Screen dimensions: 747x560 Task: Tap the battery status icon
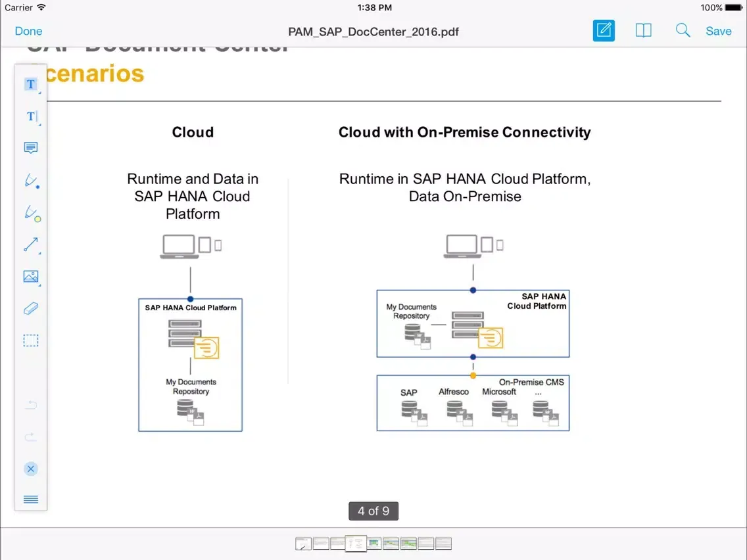point(734,8)
